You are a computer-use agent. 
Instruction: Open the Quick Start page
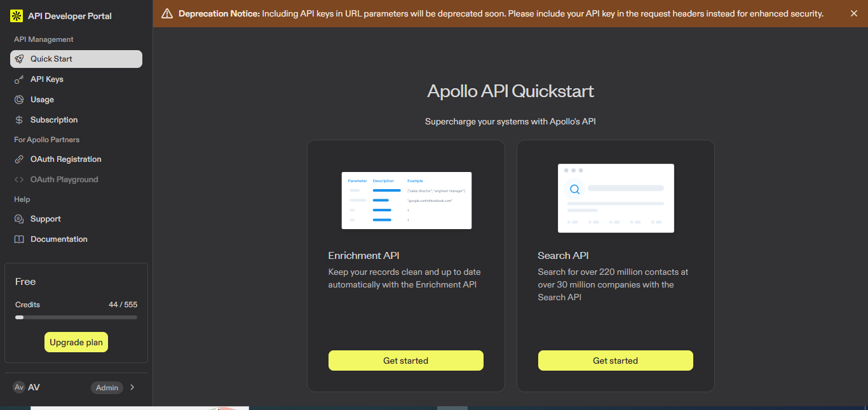76,59
